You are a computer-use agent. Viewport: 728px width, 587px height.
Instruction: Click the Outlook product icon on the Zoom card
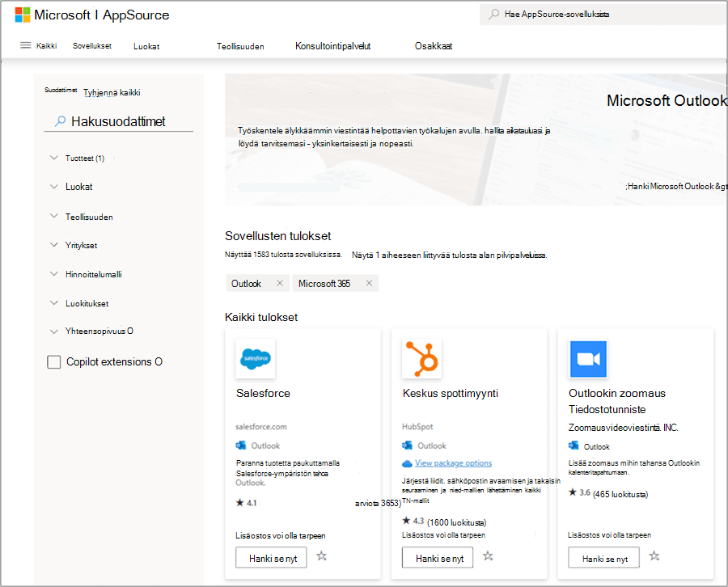574,446
